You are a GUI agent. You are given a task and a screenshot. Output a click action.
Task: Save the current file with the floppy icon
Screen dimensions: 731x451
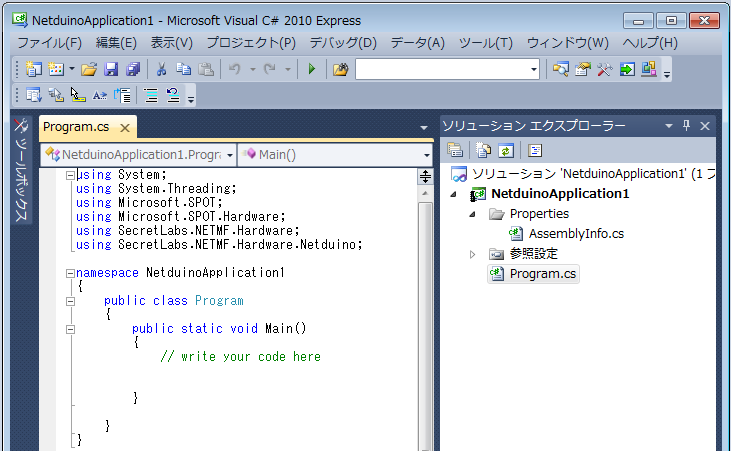pos(111,69)
